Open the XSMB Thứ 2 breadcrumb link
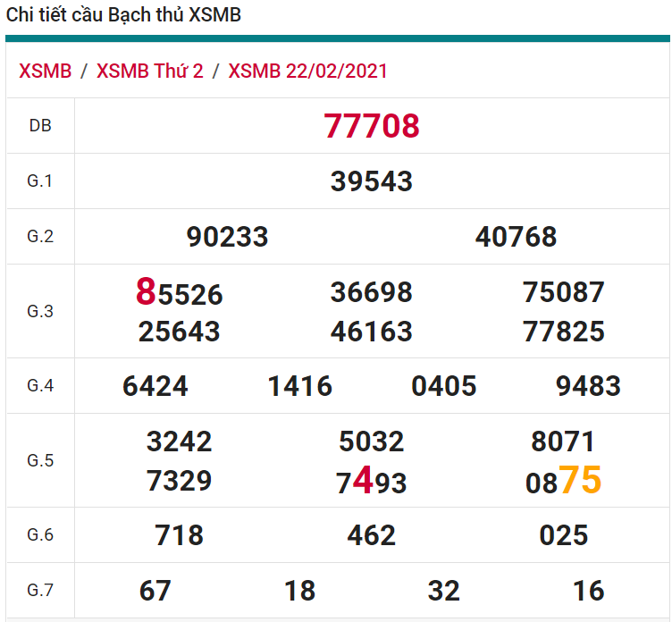 pos(149,71)
